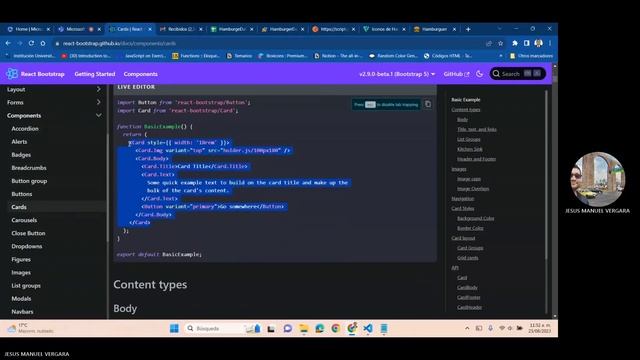This screenshot has width=640, height=360.
Task: Click browser back arrow
Action: (8, 43)
